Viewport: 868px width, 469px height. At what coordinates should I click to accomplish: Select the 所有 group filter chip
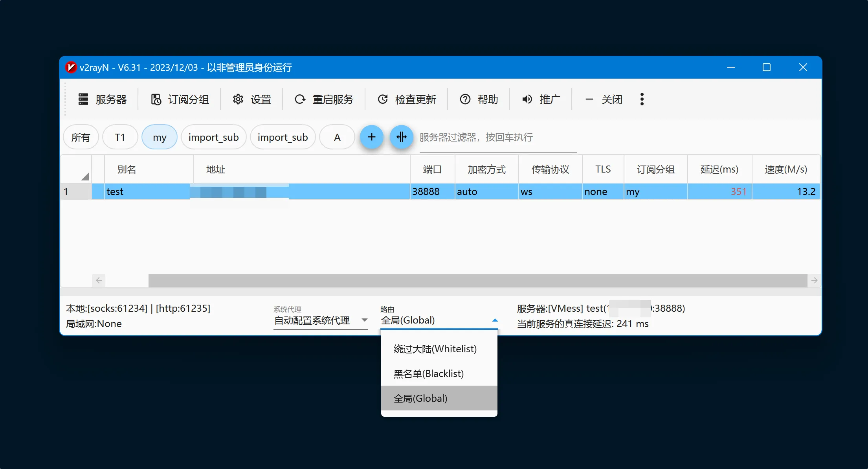click(81, 137)
